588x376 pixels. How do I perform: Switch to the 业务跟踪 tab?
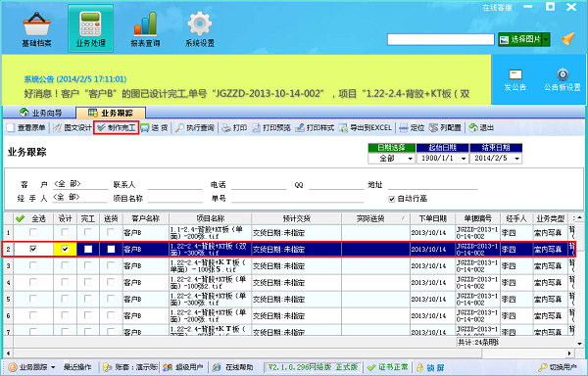click(x=111, y=113)
